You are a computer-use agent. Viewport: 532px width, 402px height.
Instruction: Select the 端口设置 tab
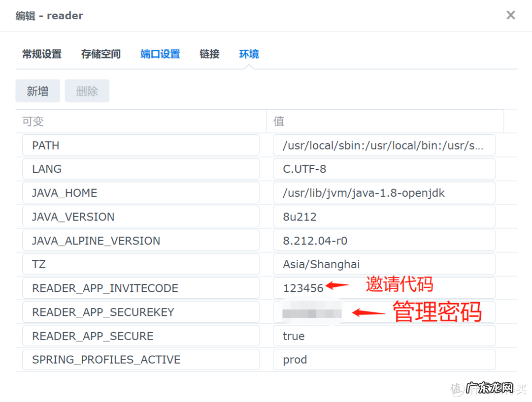(x=160, y=54)
